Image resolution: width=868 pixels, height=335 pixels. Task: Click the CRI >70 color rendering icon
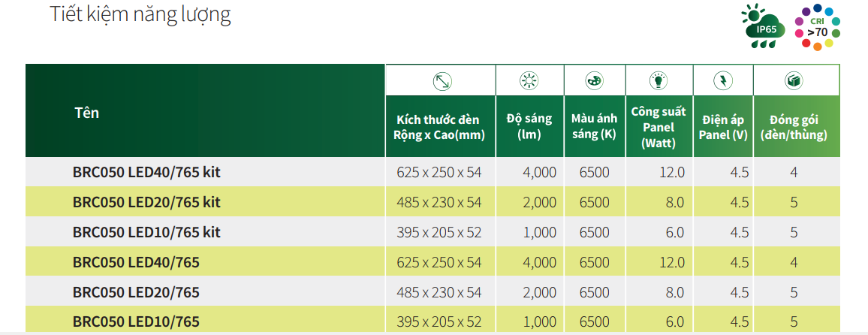pos(818,29)
